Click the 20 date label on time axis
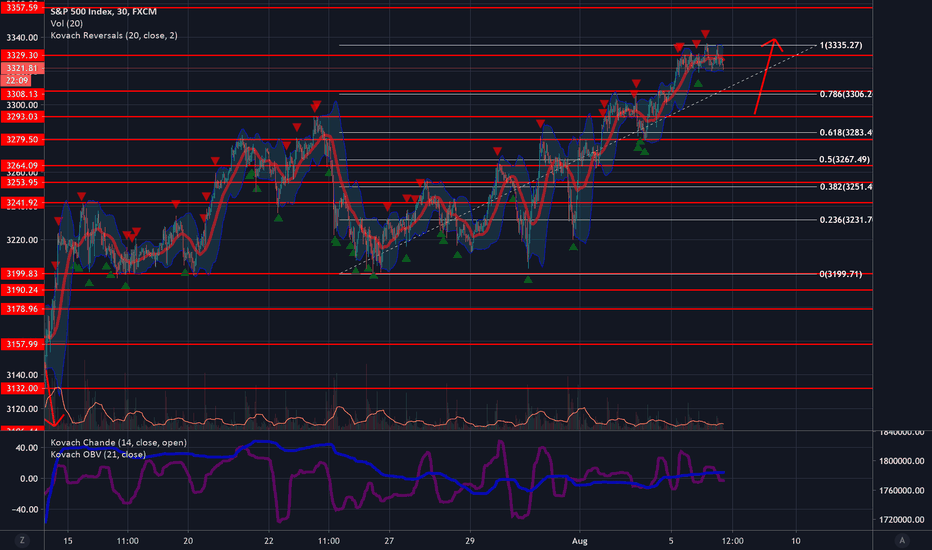The image size is (932, 550). [188, 540]
